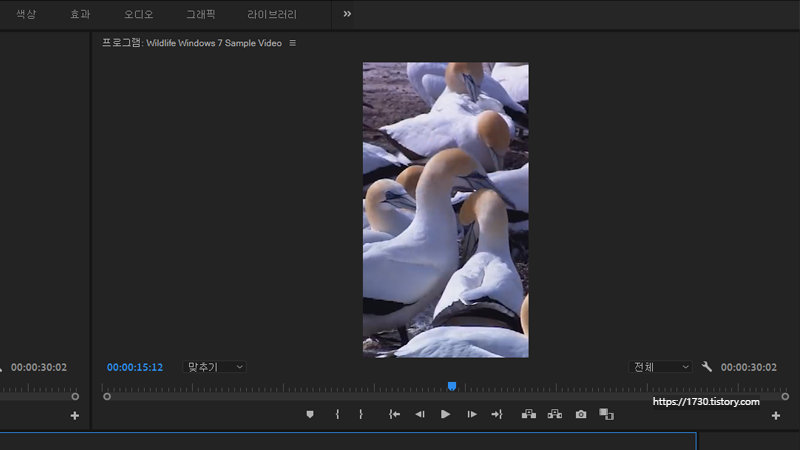Screen dimensions: 800x450
Task: Mark In point with the left brace
Action: [x=337, y=414]
